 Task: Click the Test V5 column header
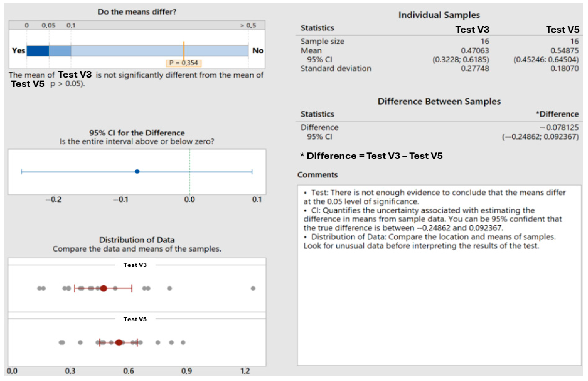(562, 30)
